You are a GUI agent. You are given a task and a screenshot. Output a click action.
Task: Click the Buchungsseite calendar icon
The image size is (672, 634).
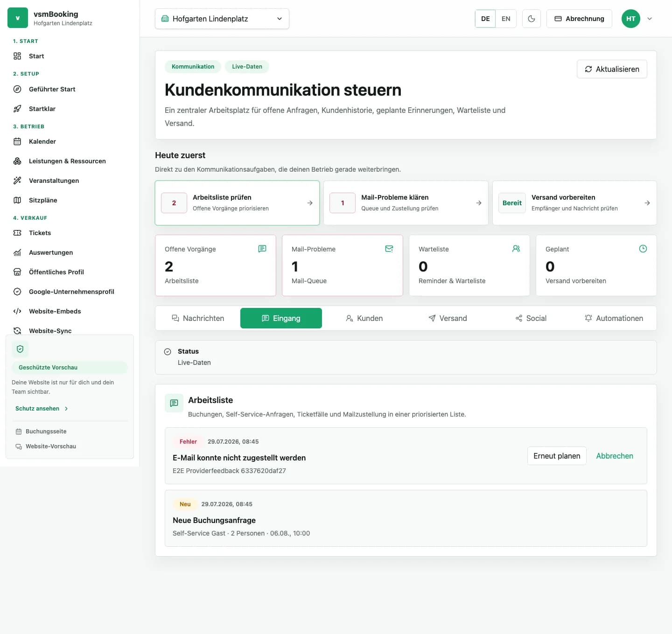[x=19, y=432]
